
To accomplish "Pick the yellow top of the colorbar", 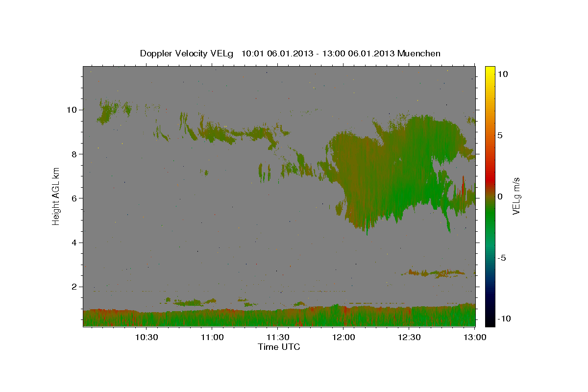I will pos(490,71).
